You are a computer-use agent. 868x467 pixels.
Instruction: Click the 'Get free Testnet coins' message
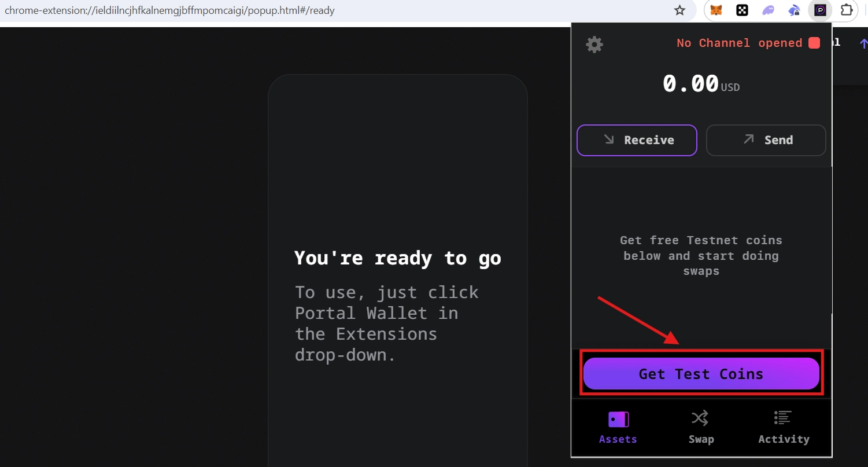click(701, 256)
